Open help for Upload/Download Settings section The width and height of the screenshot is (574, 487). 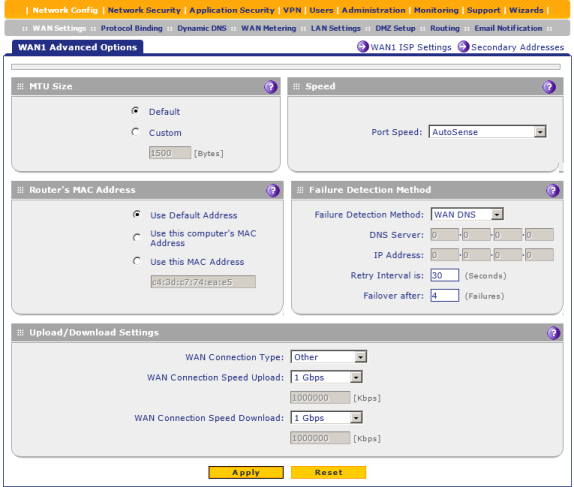coord(554,333)
